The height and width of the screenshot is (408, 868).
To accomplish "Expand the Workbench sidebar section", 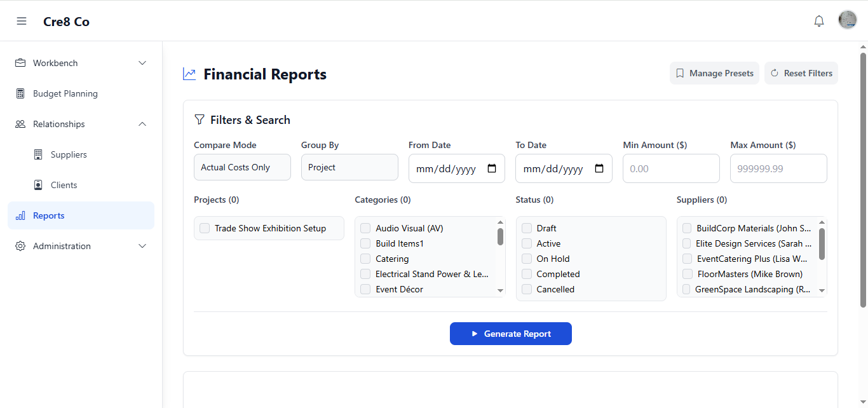I will 142,63.
